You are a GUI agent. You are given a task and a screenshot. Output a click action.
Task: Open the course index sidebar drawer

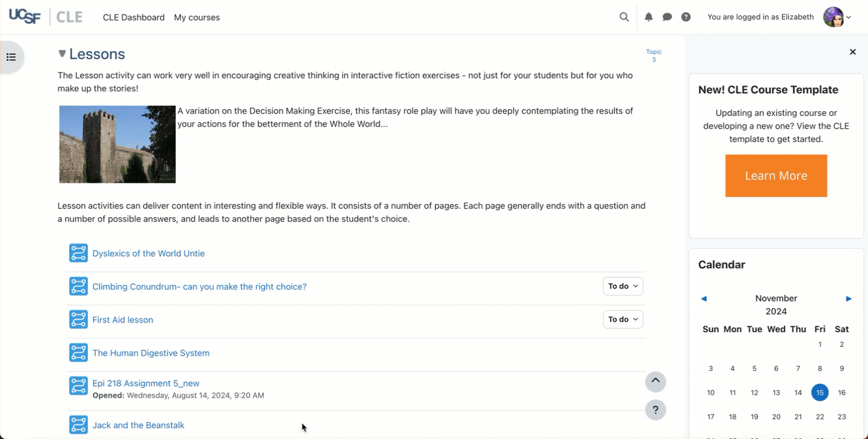pyautogui.click(x=11, y=57)
